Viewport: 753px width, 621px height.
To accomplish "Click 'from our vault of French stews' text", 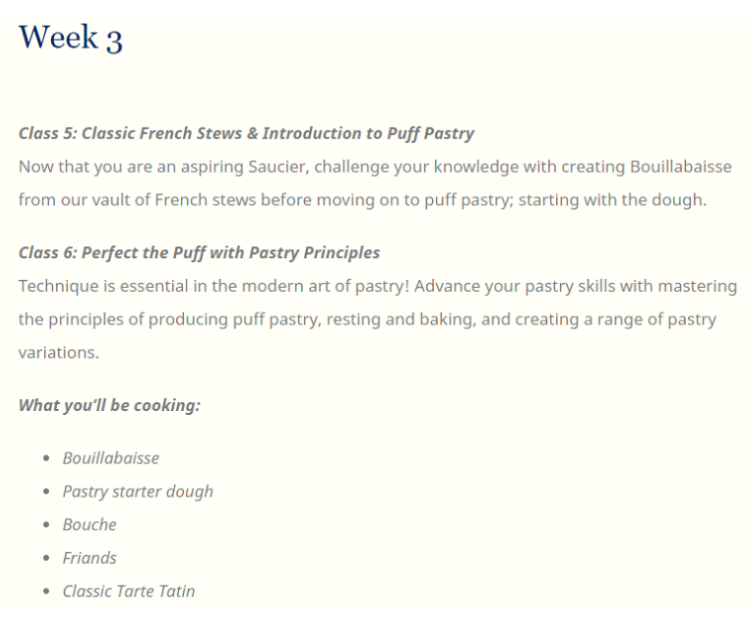I will [137, 200].
